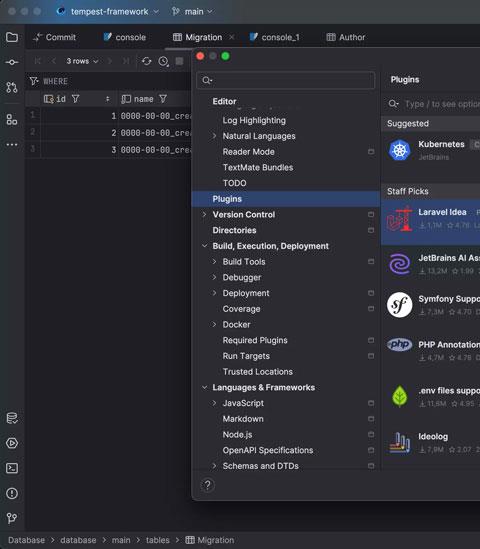Viewport: 480px width, 549px height.
Task: Open the tempest-framework project dropdown
Action: click(109, 12)
